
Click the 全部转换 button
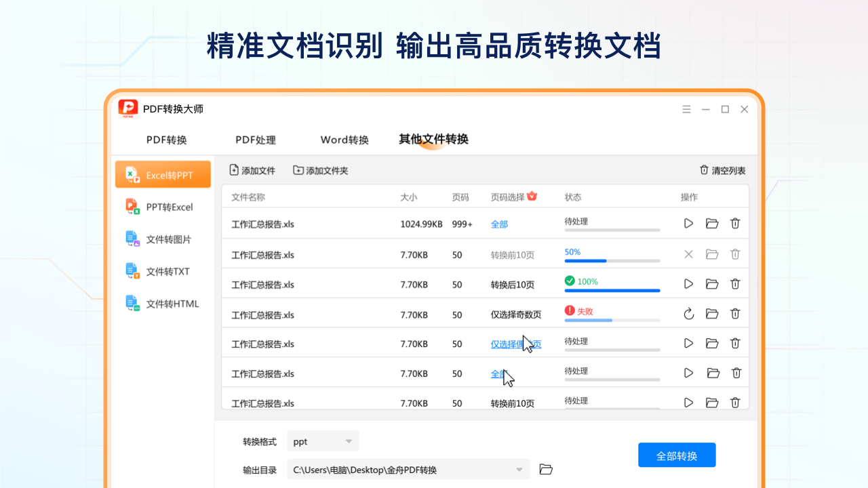coord(676,455)
